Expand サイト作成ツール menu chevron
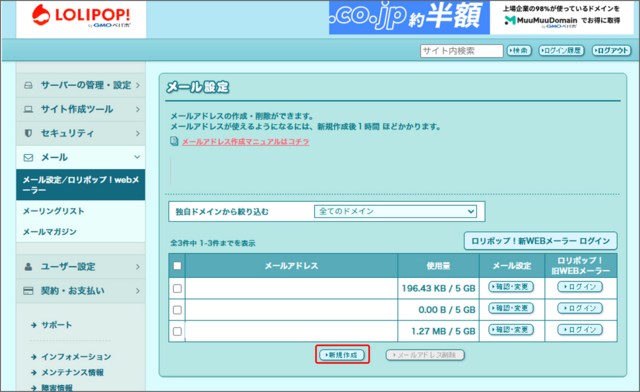Screen dimensions: 640x392 tap(138, 109)
